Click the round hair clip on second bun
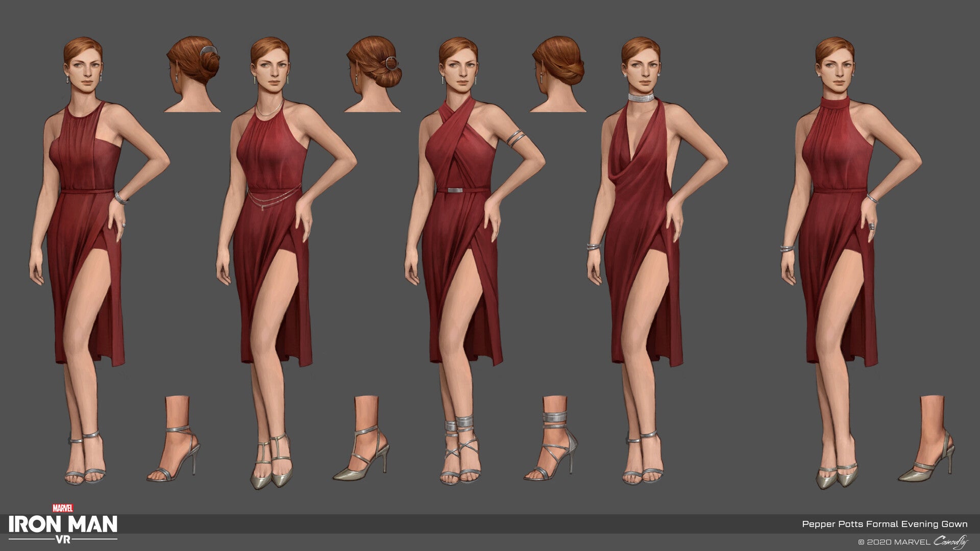Screen dimensions: 980x551 [391, 64]
